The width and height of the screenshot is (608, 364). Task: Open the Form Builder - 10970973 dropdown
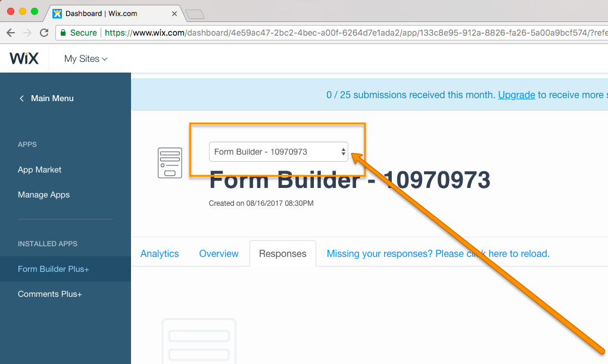(x=279, y=152)
